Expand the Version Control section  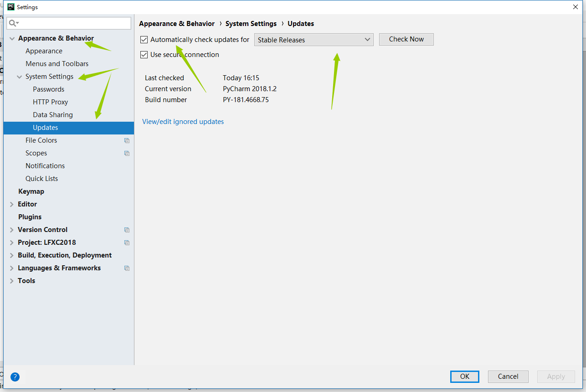tap(12, 230)
